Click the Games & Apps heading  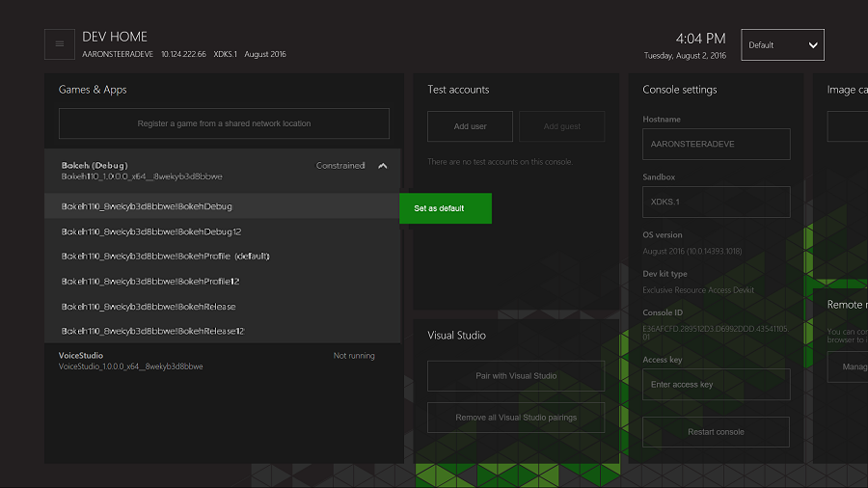(x=93, y=90)
